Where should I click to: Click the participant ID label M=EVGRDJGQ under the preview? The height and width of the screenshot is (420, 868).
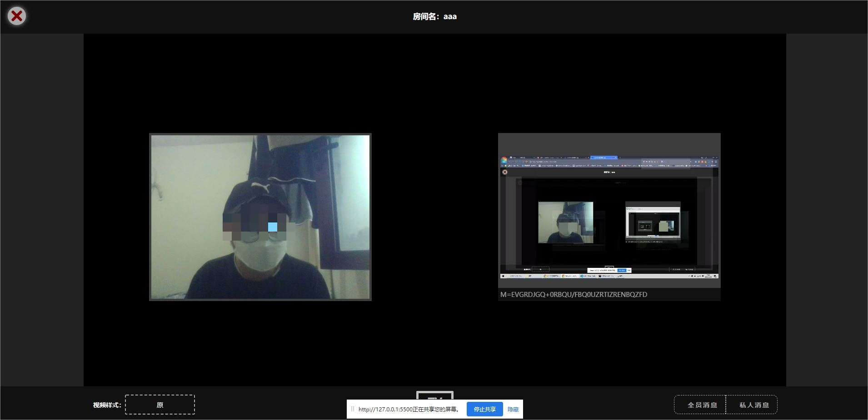574,294
